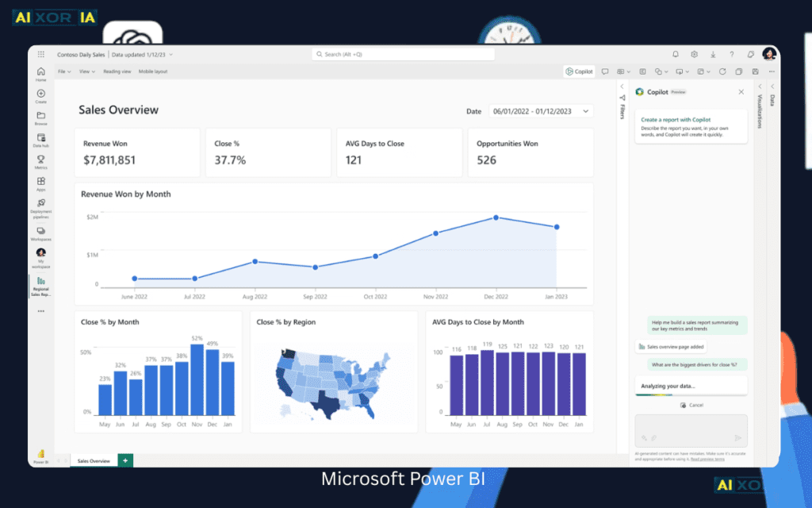Open Copilot from the report toolbar
812x508 pixels.
[x=579, y=71]
